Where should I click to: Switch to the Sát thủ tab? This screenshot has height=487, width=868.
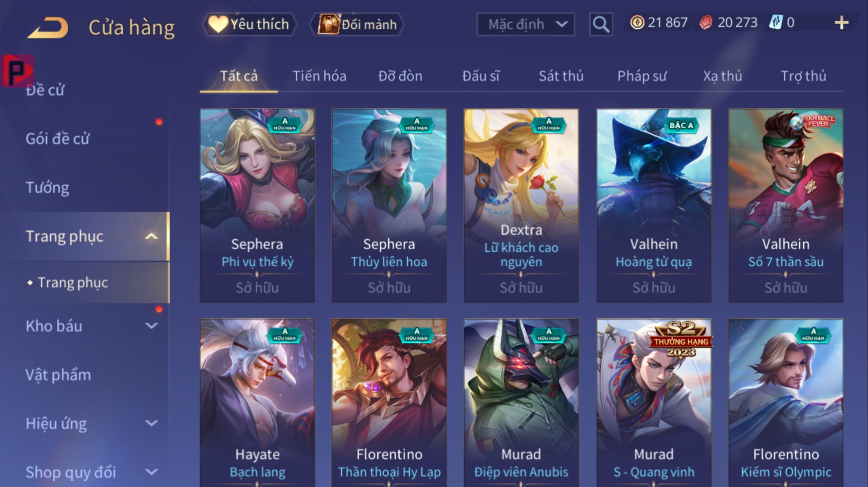point(561,76)
